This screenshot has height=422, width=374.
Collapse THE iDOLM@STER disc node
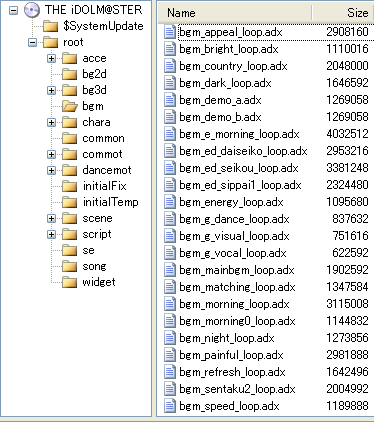click(13, 10)
